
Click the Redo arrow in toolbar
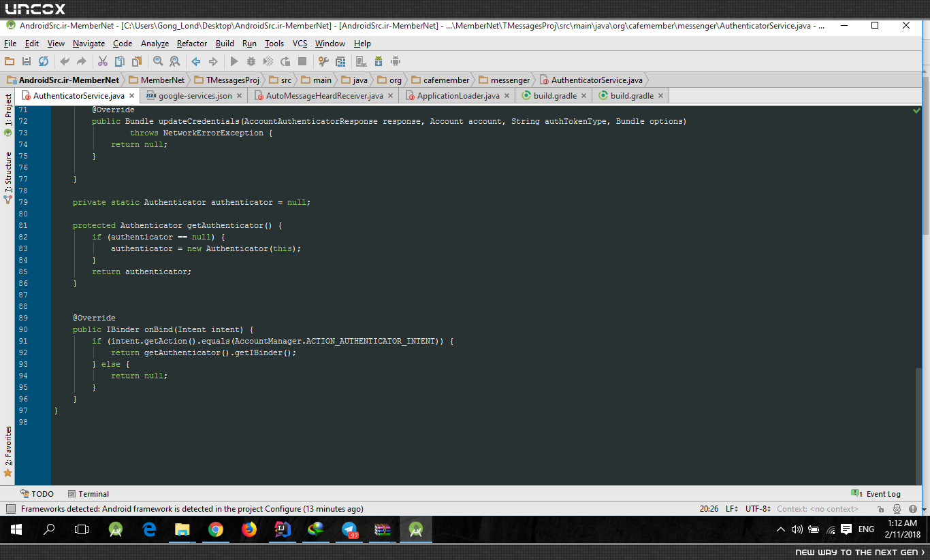pos(82,61)
